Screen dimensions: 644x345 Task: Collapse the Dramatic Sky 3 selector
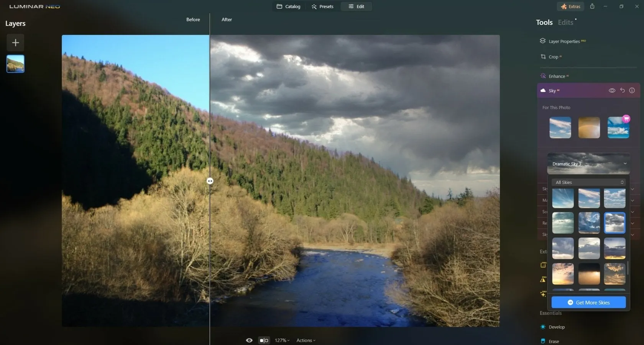pyautogui.click(x=625, y=164)
